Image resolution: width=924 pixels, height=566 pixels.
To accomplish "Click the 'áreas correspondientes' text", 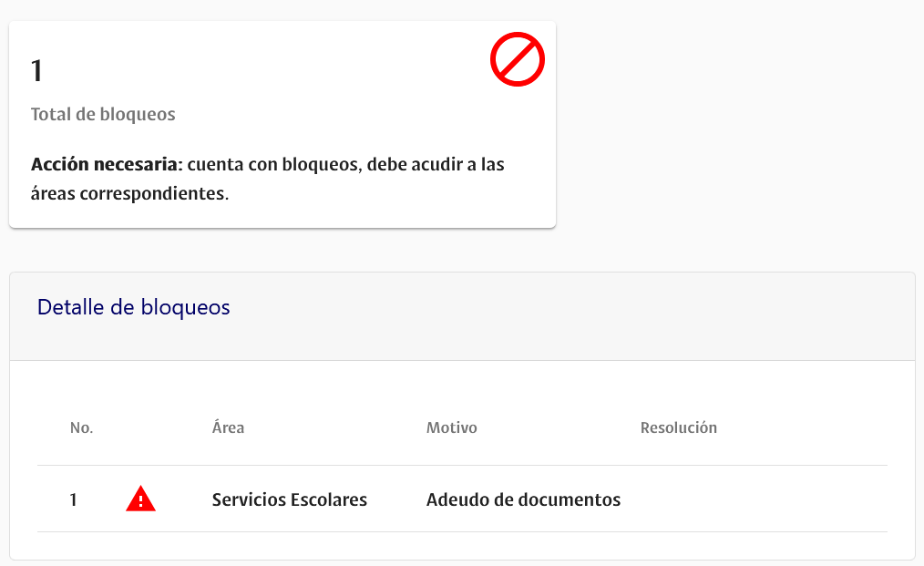I will [128, 193].
